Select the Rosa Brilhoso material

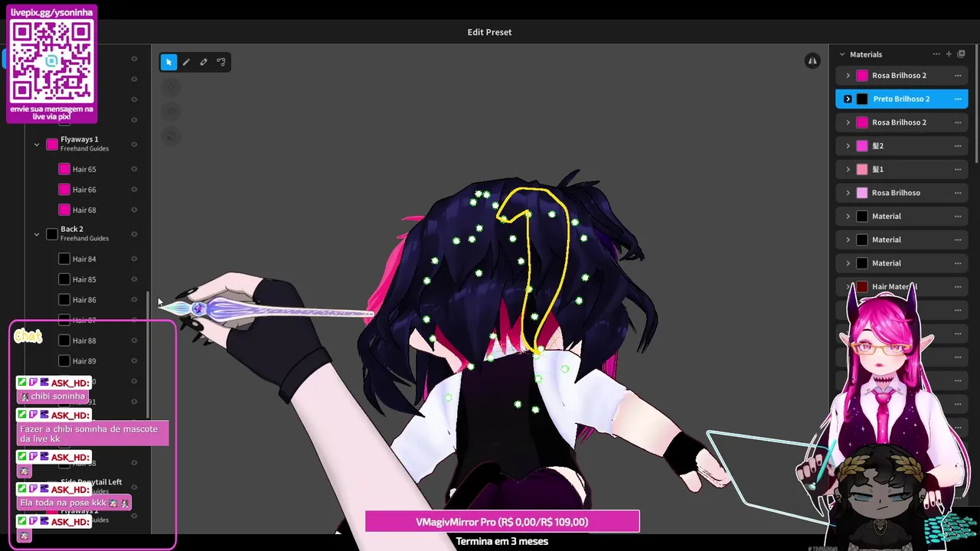[x=901, y=193]
